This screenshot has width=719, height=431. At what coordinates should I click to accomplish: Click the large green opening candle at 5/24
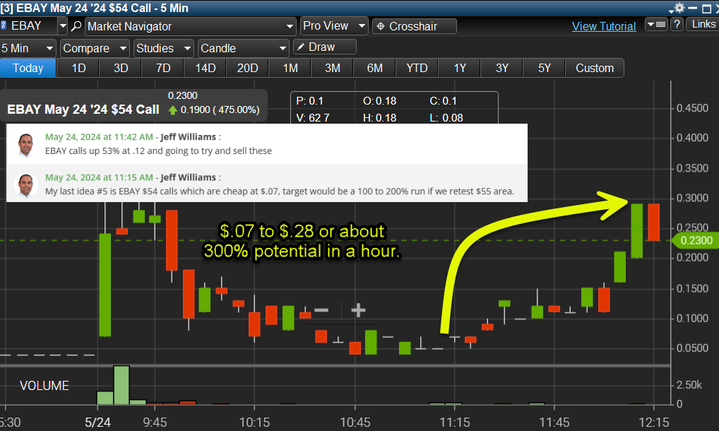click(105, 285)
